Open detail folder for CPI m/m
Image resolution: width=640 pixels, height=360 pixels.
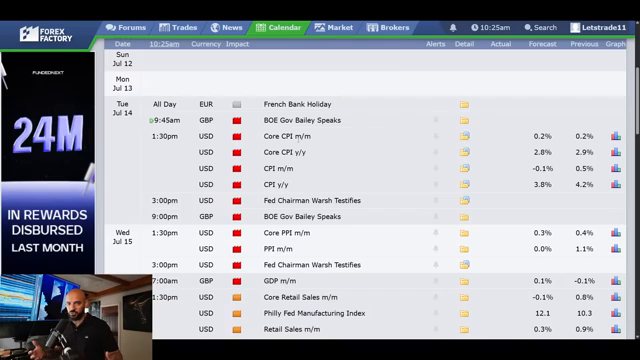coord(464,169)
